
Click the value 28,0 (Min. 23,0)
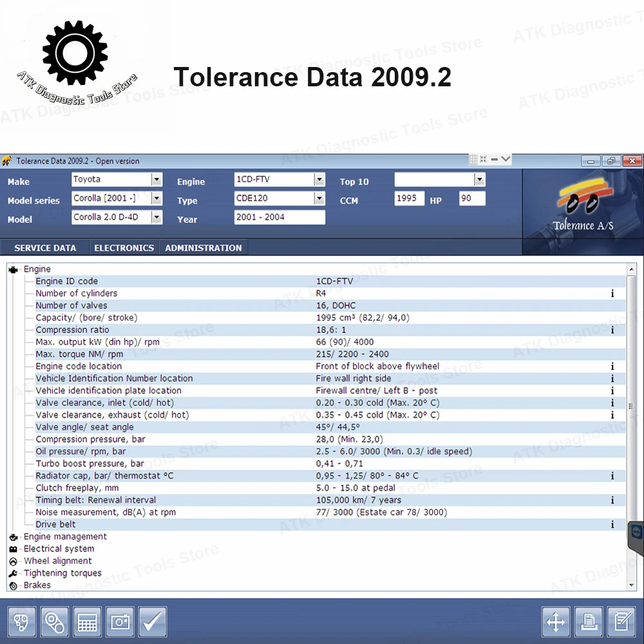point(349,439)
